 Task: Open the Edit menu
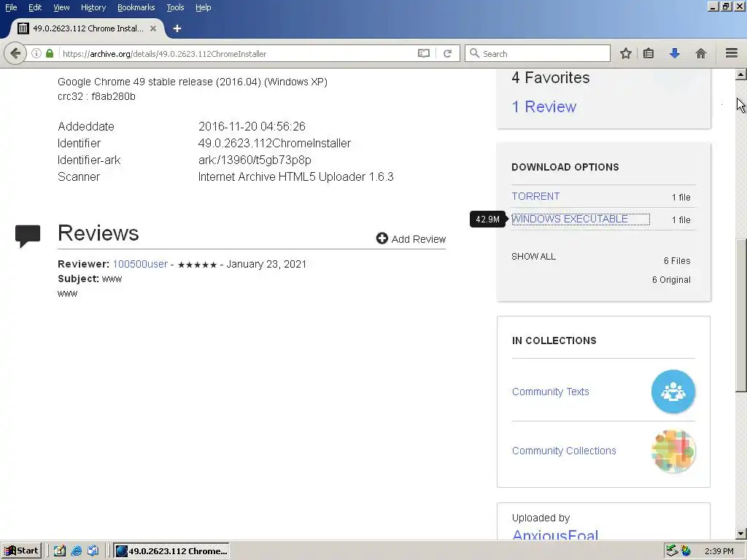(35, 7)
